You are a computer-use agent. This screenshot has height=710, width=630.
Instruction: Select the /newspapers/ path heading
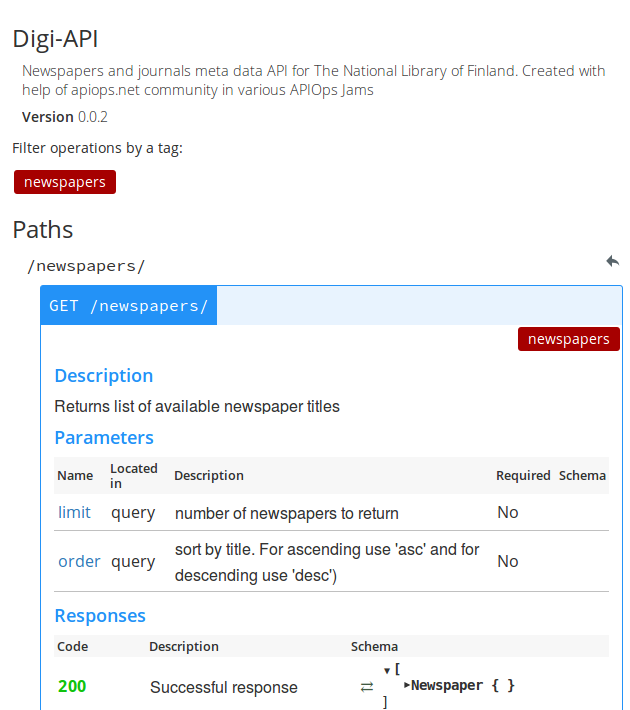86,266
